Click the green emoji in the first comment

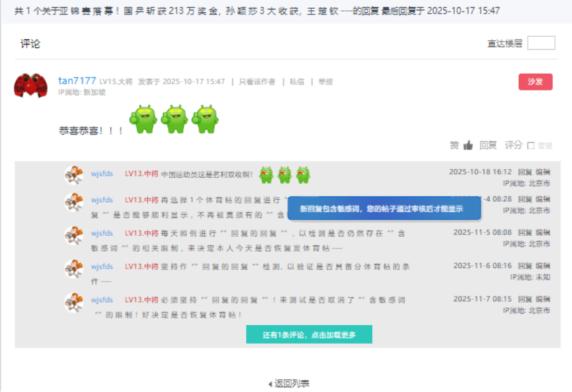coord(267,175)
